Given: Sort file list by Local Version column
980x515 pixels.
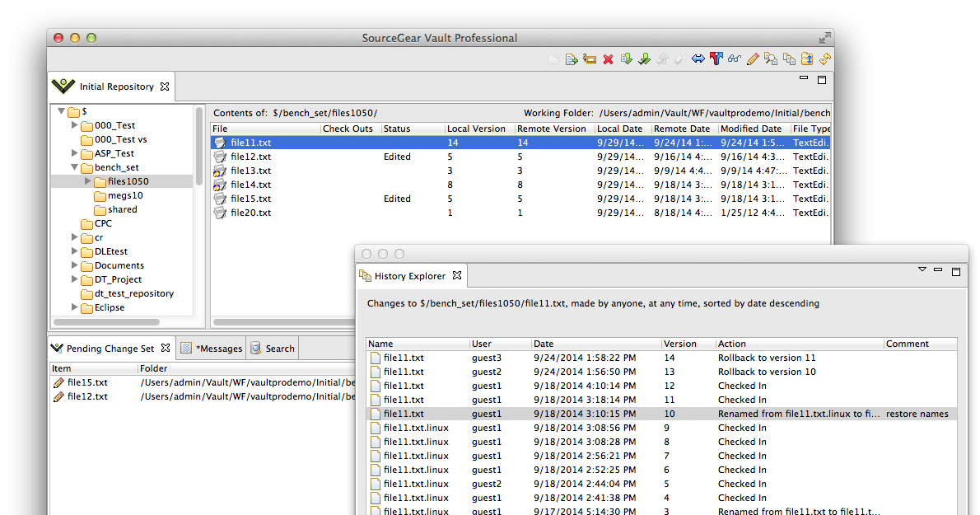Looking at the screenshot, I should pyautogui.click(x=479, y=129).
